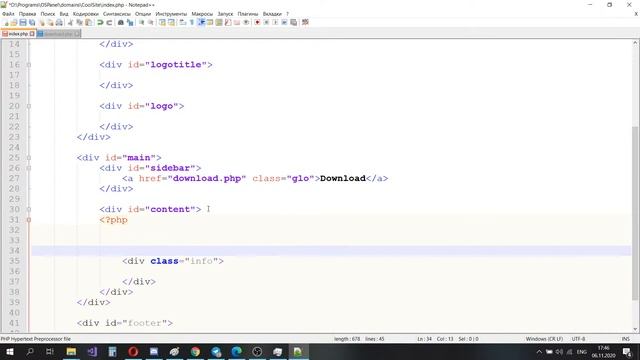Open the Синтаксисы menu
This screenshot has height=360, width=640.
click(x=117, y=14)
